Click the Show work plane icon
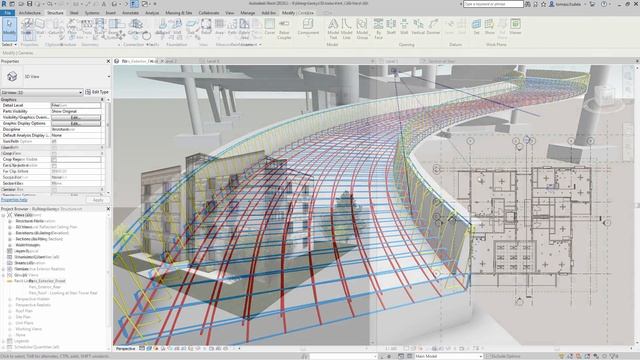Screen dimensions: 640x360 [489, 27]
